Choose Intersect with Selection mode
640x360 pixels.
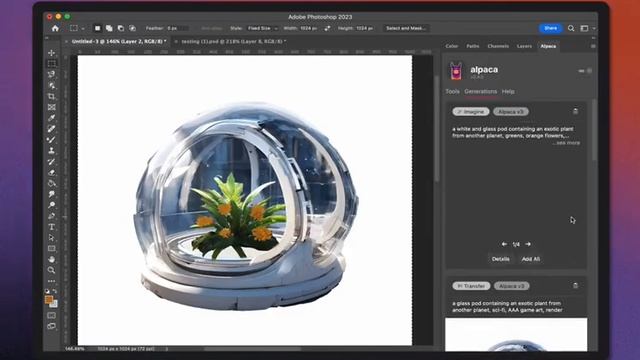(133, 28)
